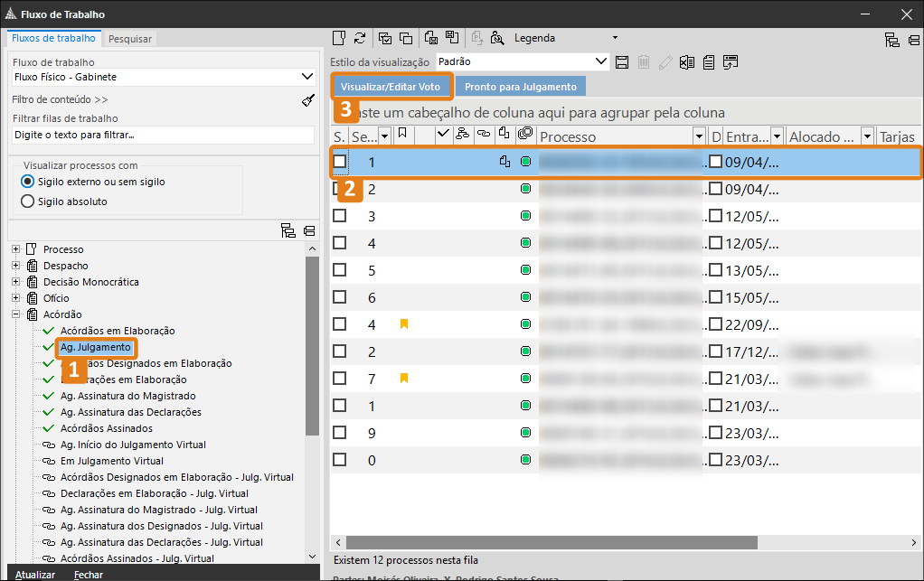
Task: Click the new document toolbar icon
Action: tap(339, 38)
